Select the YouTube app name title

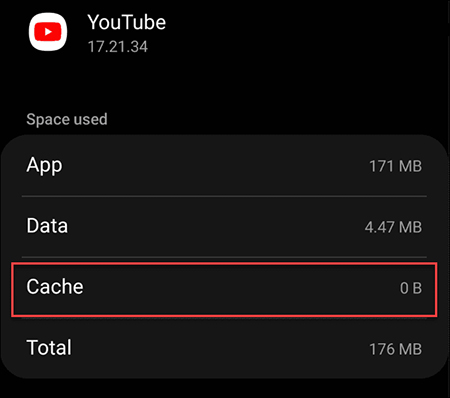point(126,22)
